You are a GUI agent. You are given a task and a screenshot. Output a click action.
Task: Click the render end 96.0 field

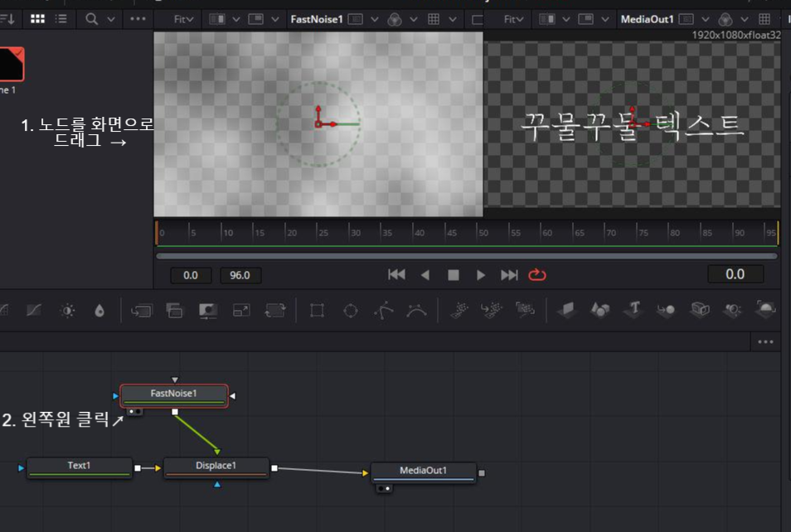(x=240, y=275)
